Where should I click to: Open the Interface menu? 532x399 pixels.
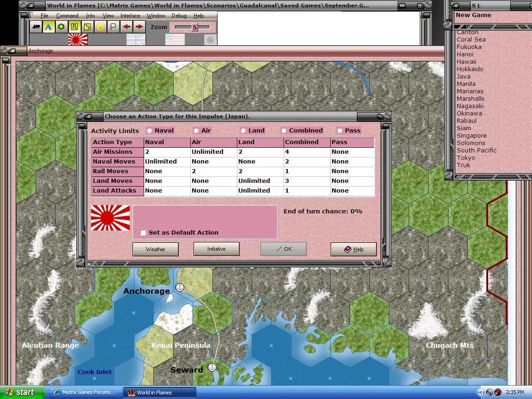130,16
